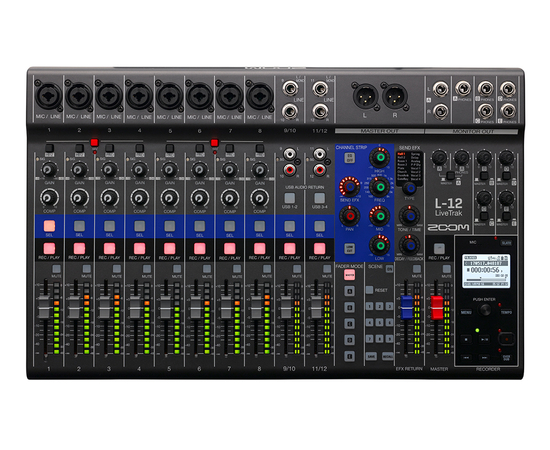The width and height of the screenshot is (550, 450).
Task: Click the Stop button on the recorder
Action: point(466,339)
